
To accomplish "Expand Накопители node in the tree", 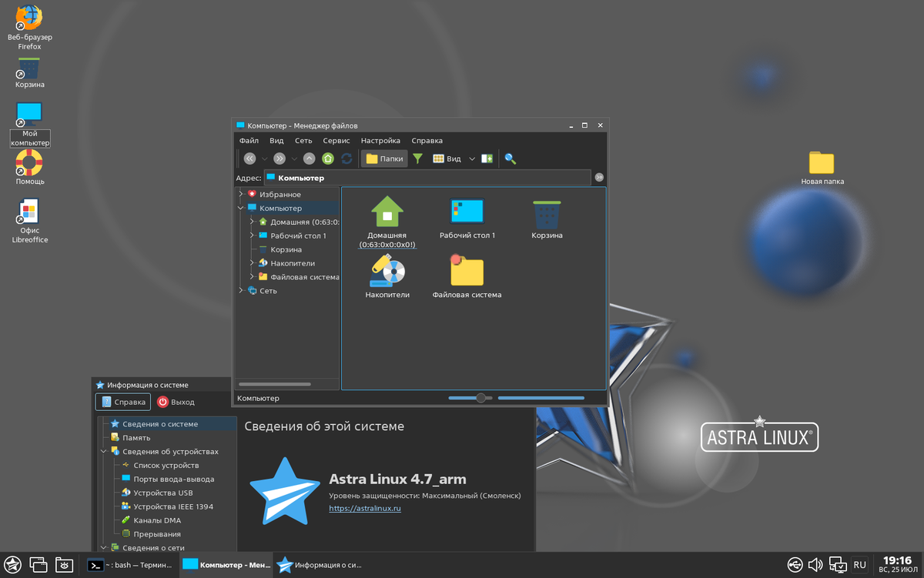I will click(252, 263).
